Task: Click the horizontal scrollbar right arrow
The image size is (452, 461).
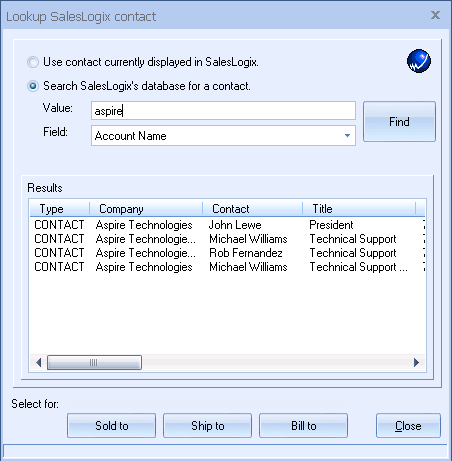Action: pos(416,362)
